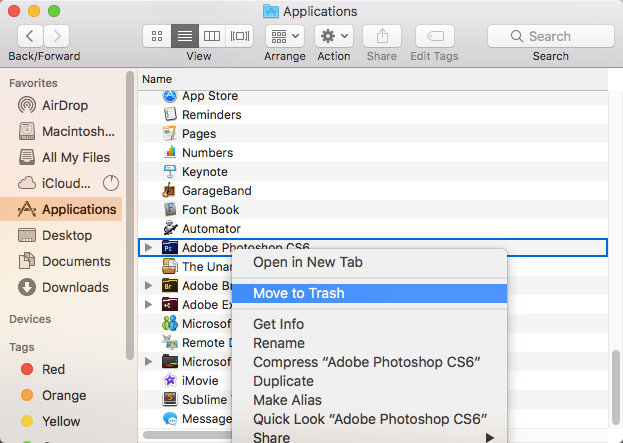Select the Red tag
This screenshot has width=623, height=443.
tap(61, 369)
